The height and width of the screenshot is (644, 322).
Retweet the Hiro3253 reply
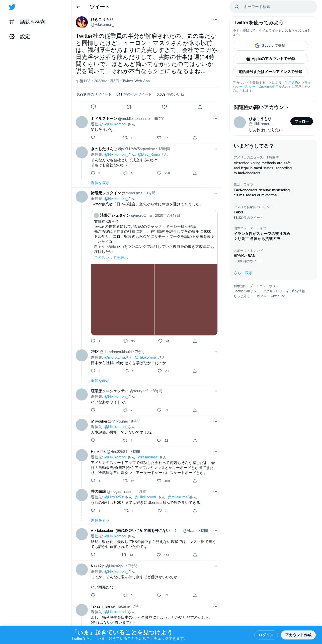(x=125, y=481)
